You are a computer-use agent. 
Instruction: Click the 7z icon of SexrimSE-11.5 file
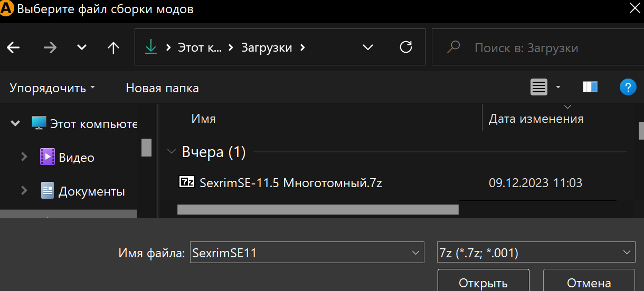click(187, 182)
